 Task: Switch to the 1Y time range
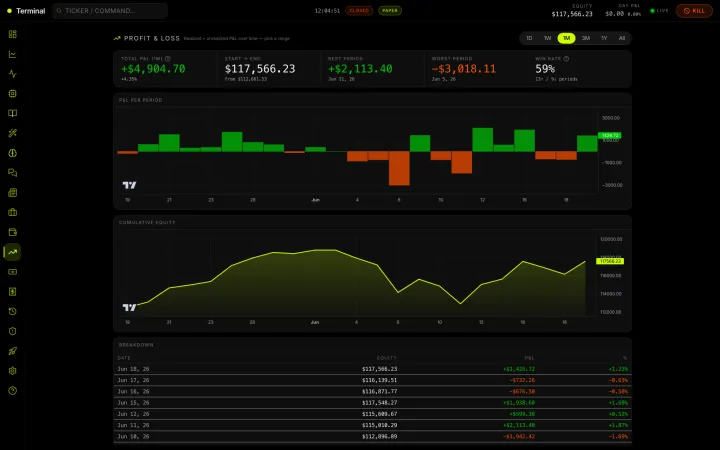(x=604, y=38)
